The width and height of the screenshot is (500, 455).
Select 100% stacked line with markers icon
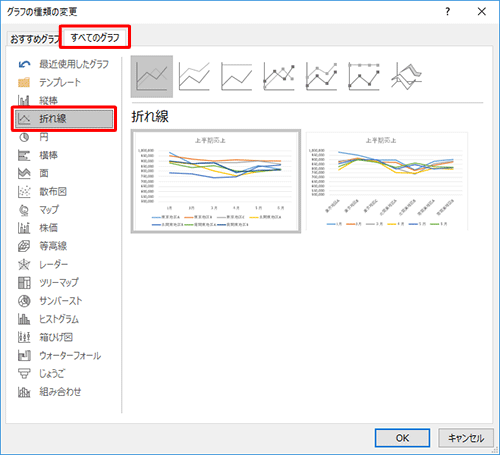364,76
